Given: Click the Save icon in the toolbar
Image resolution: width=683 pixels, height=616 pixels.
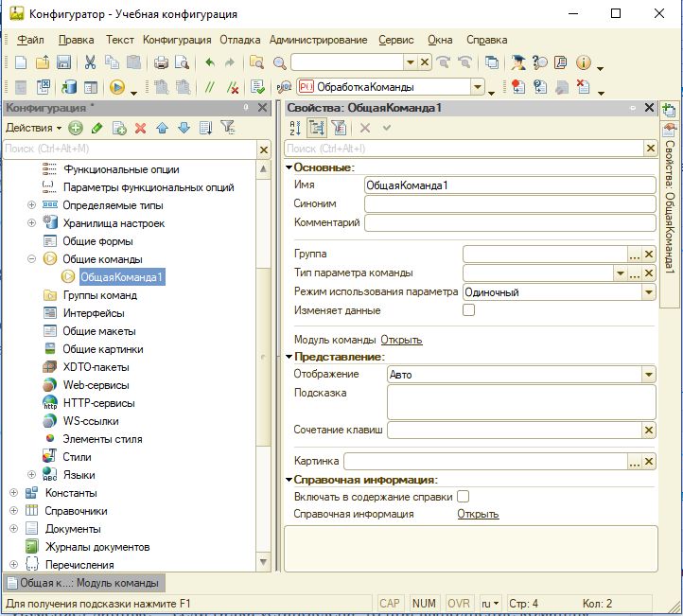Looking at the screenshot, I should click(63, 62).
